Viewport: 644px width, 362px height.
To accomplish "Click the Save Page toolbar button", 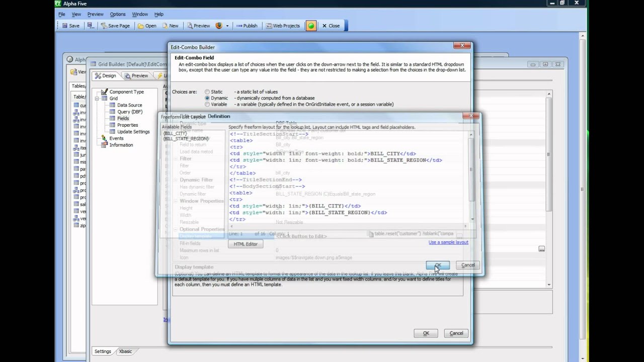I will tap(115, 26).
